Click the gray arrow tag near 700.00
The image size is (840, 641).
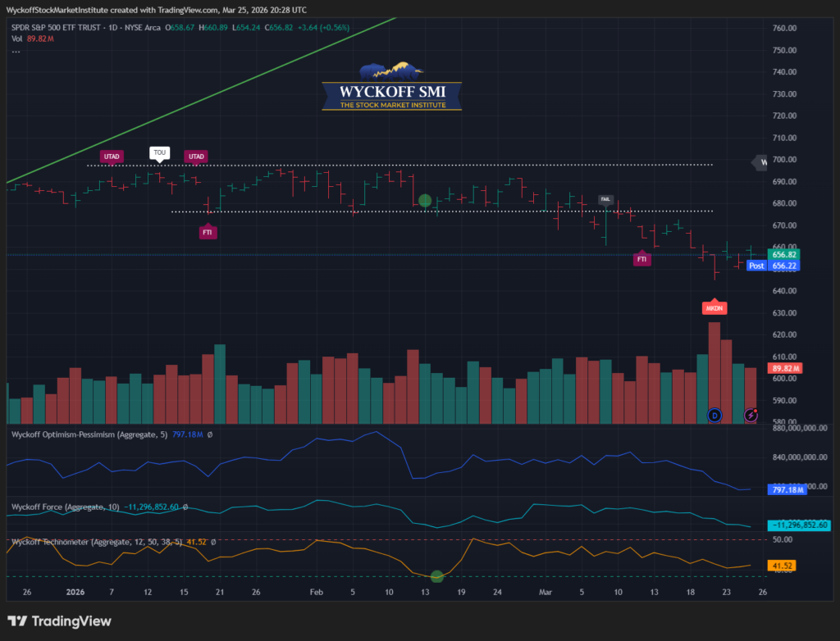760,163
